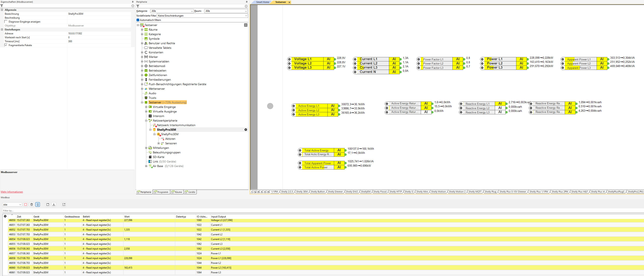Click the Mehr Informationen link

(12, 192)
